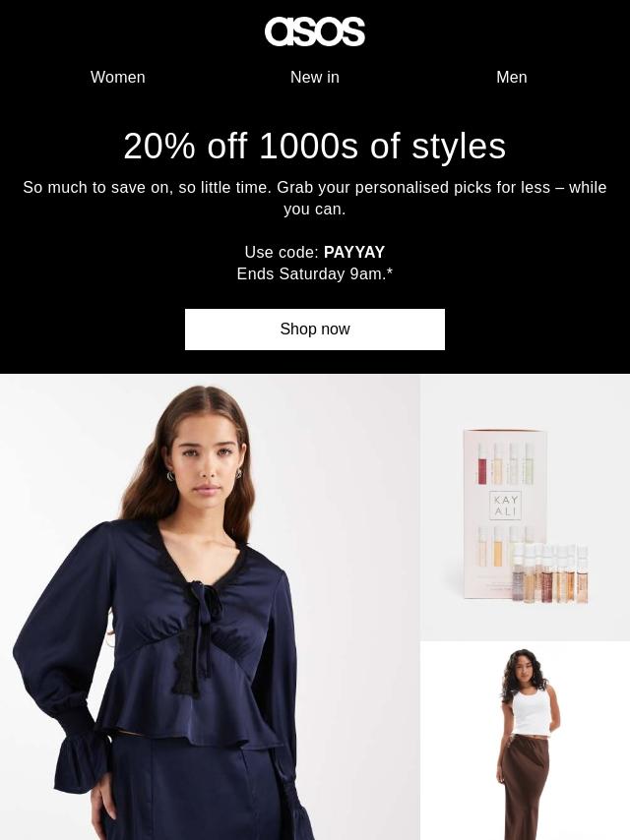The image size is (630, 840).
Task: Click the Ends Saturday 9am notice
Action: point(315,273)
